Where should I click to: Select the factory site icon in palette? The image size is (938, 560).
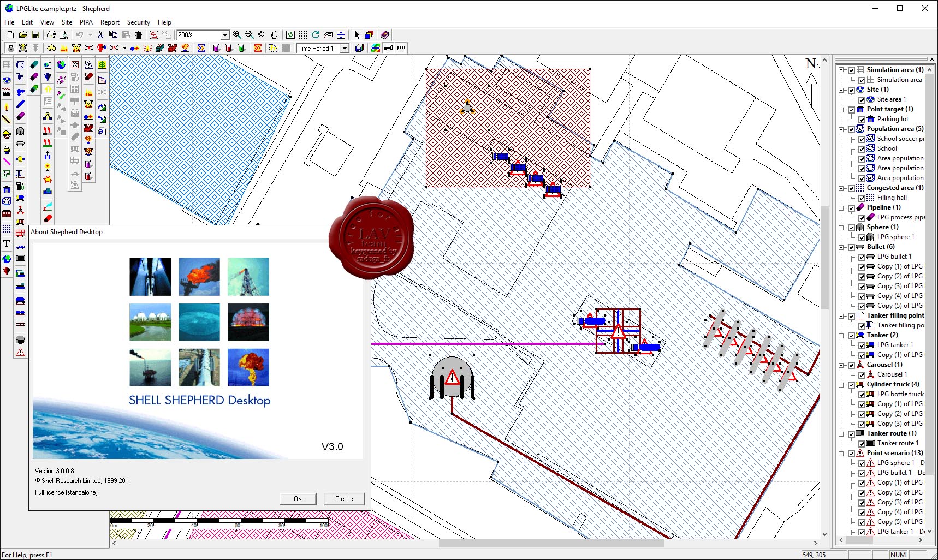(x=7, y=92)
